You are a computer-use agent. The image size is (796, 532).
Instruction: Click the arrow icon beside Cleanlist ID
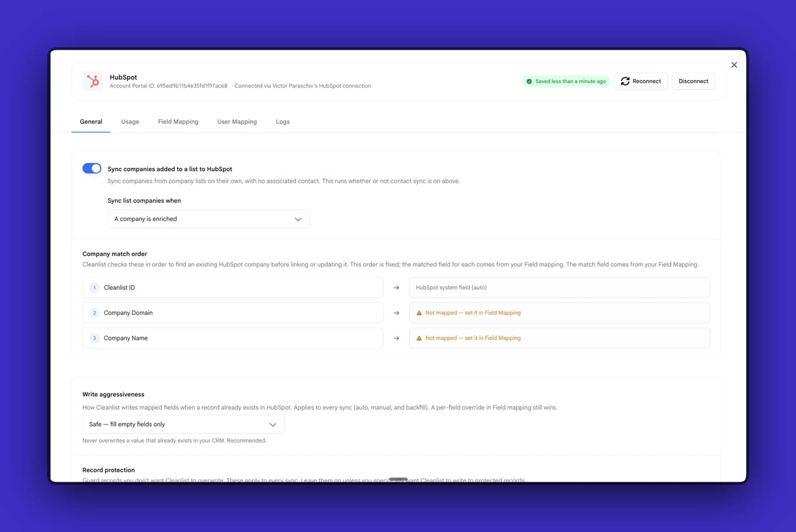click(396, 288)
